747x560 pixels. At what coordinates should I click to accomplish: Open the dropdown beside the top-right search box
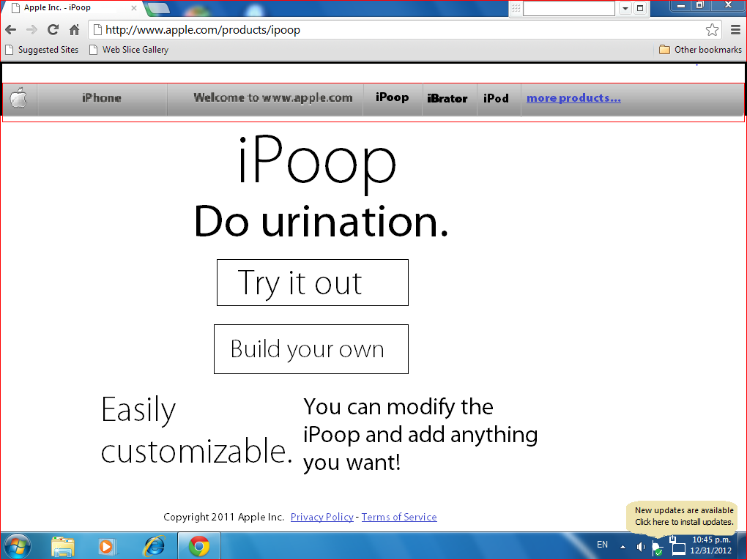pyautogui.click(x=626, y=8)
